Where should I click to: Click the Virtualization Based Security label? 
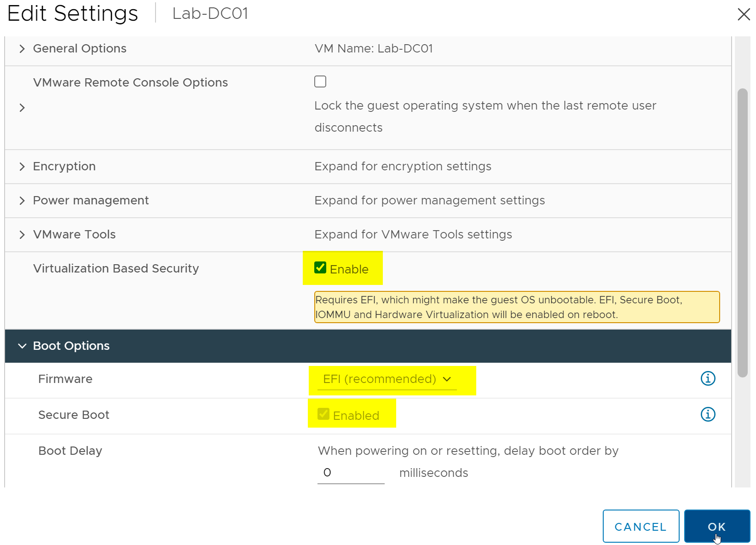116,268
